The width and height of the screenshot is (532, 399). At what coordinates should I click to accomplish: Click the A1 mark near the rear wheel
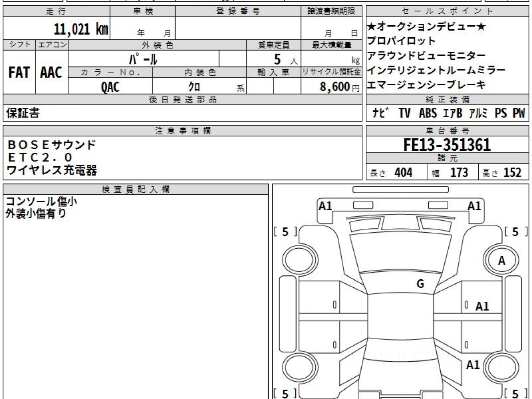click(473, 365)
